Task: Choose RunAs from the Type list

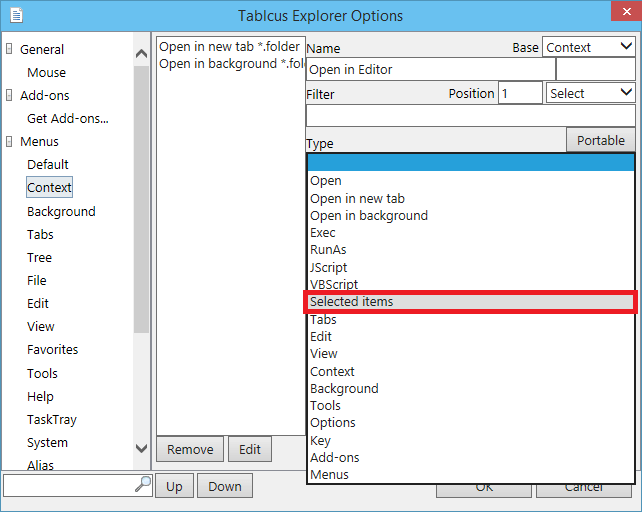Action: click(x=471, y=249)
